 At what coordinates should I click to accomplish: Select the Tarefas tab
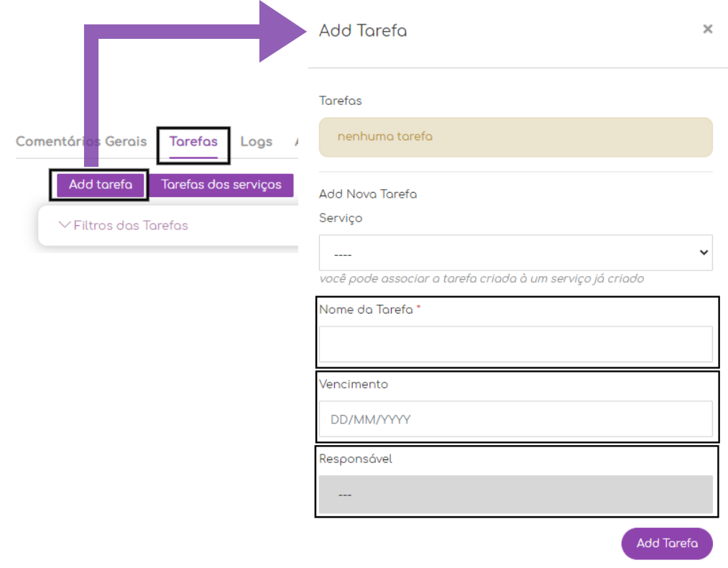(x=193, y=142)
